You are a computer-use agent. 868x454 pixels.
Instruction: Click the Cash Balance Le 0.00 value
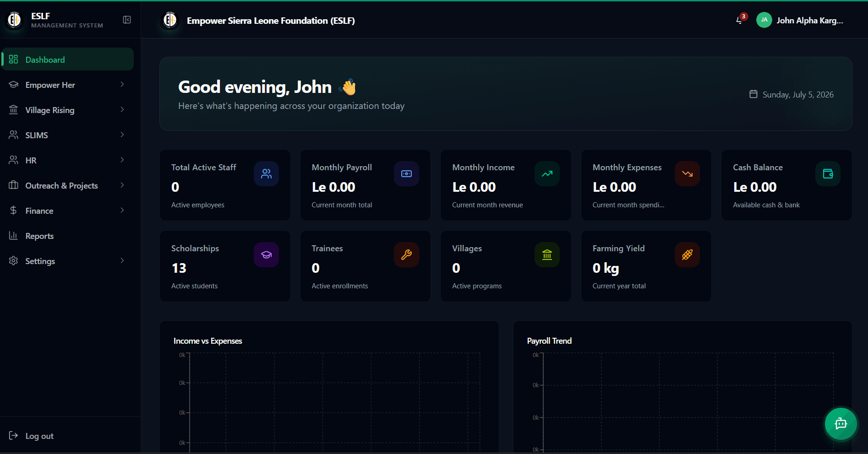(x=755, y=187)
